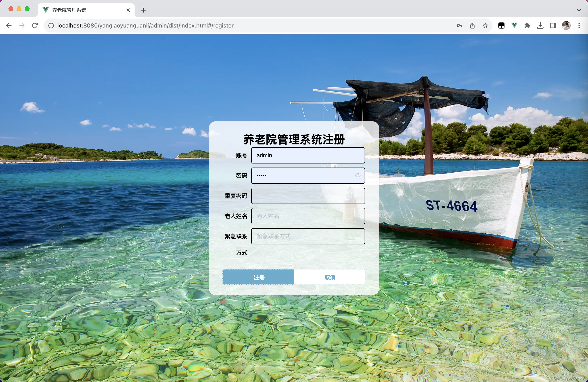Toggle password visibility with the eye icon
The image size is (588, 382).
click(358, 175)
